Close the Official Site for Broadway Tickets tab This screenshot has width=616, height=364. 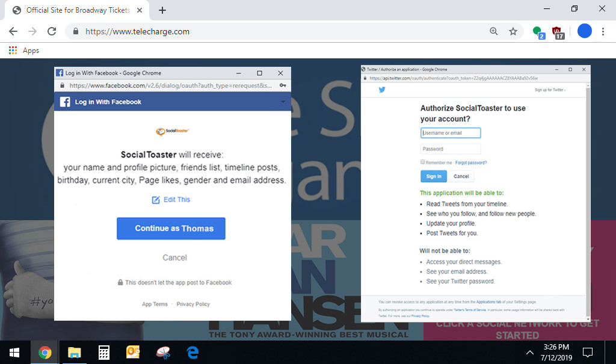[x=140, y=11]
